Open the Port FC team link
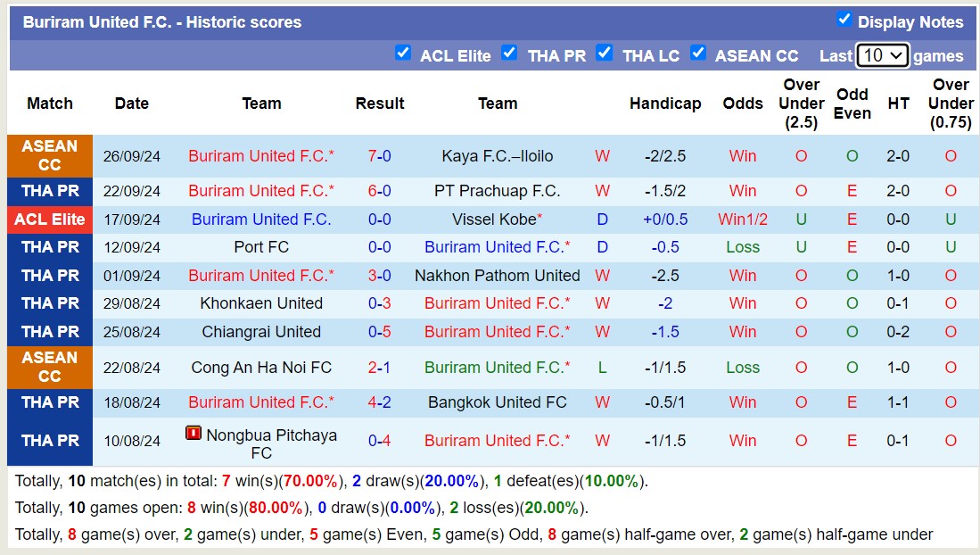980x555 pixels. click(x=261, y=247)
